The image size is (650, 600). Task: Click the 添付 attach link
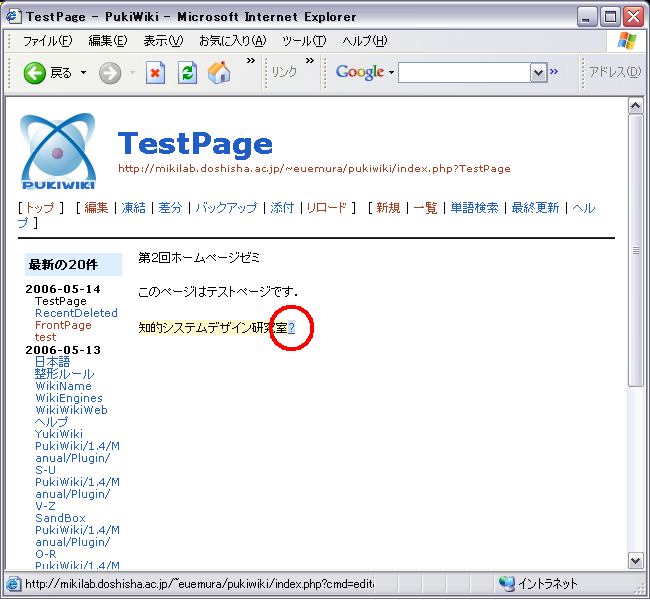(282, 208)
